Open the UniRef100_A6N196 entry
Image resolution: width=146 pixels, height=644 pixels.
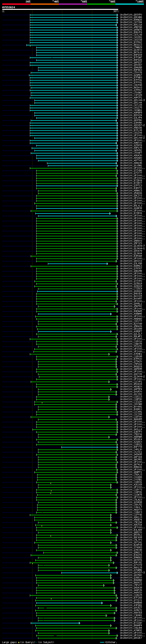(131, 163)
